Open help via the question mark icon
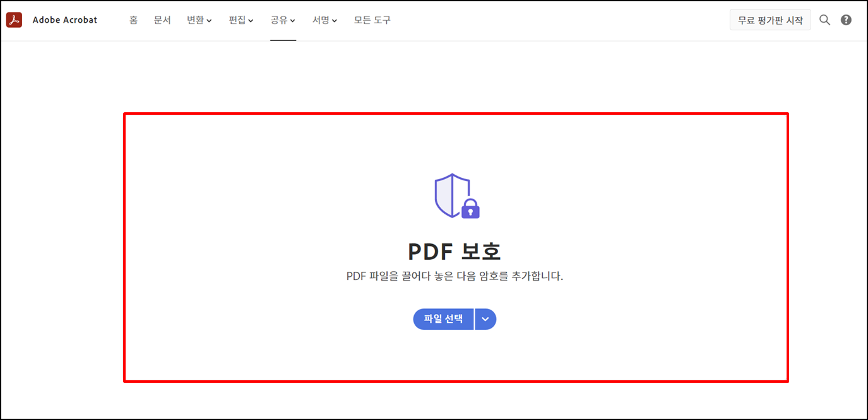The width and height of the screenshot is (868, 420). tap(846, 20)
